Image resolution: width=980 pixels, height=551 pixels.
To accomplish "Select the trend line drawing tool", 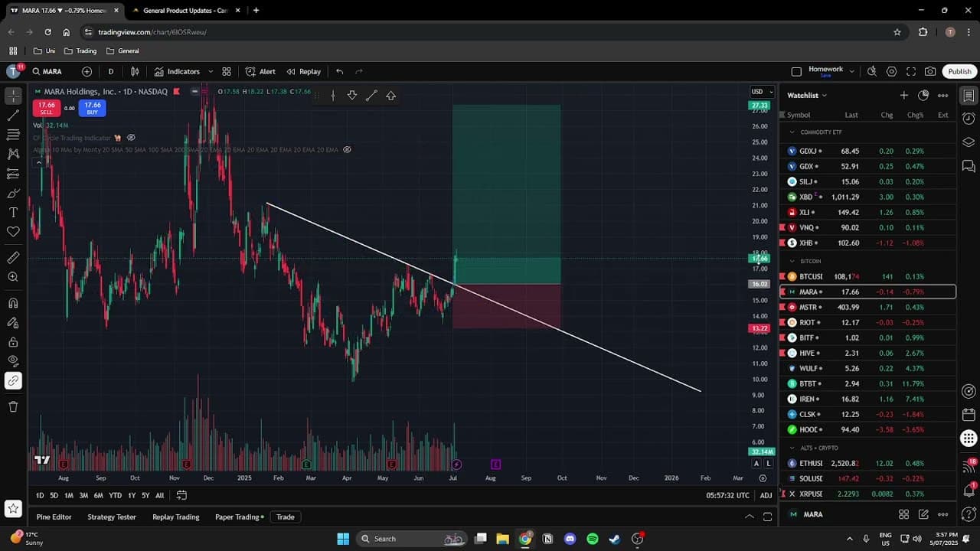I will coord(13,116).
